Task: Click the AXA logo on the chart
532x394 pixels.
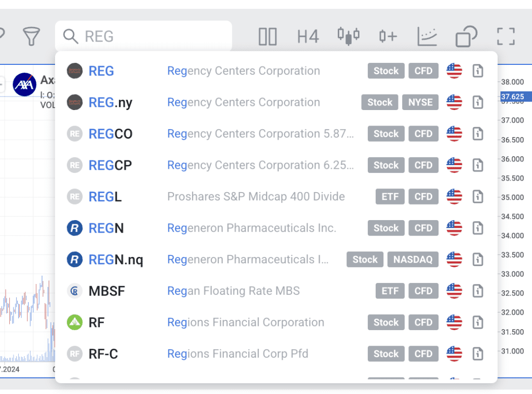Action: pyautogui.click(x=24, y=85)
